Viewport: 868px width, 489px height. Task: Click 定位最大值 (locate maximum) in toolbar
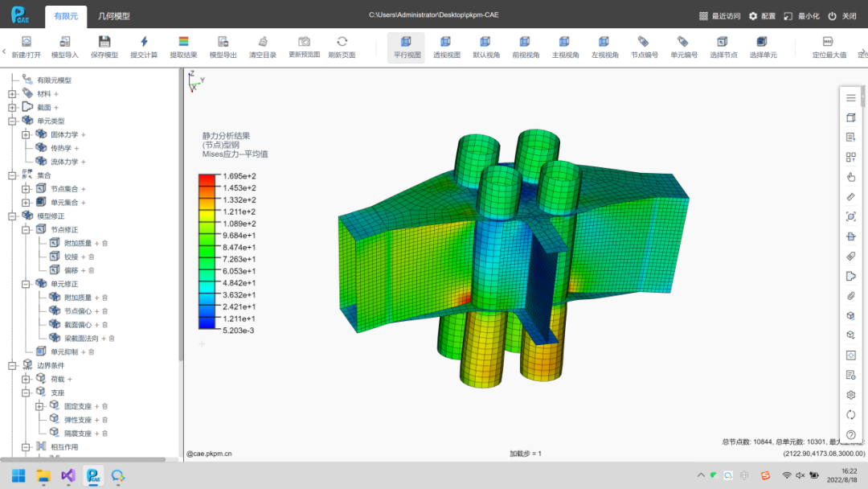828,42
